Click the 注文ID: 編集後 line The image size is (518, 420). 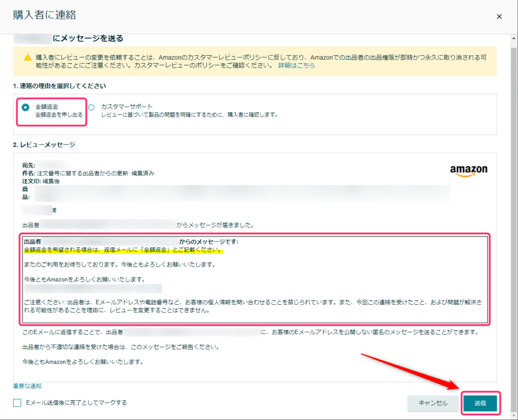click(41, 181)
